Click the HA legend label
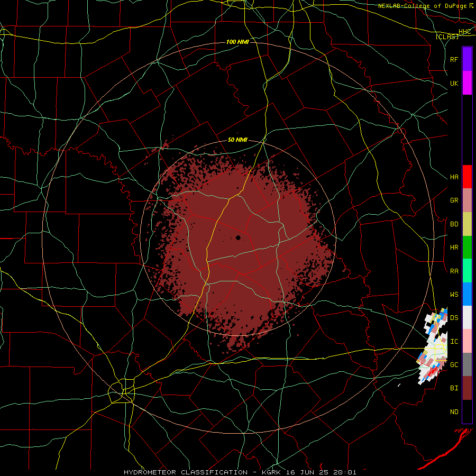 click(x=454, y=177)
